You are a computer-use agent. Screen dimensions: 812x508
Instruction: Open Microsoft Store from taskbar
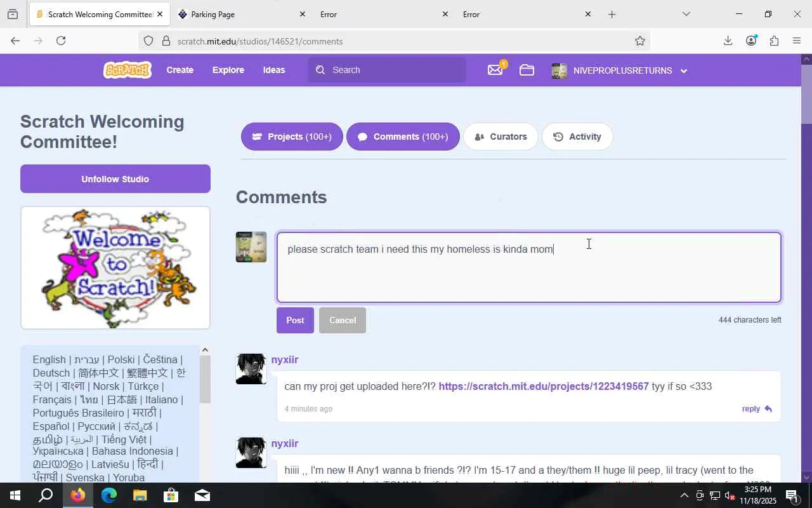point(171,495)
